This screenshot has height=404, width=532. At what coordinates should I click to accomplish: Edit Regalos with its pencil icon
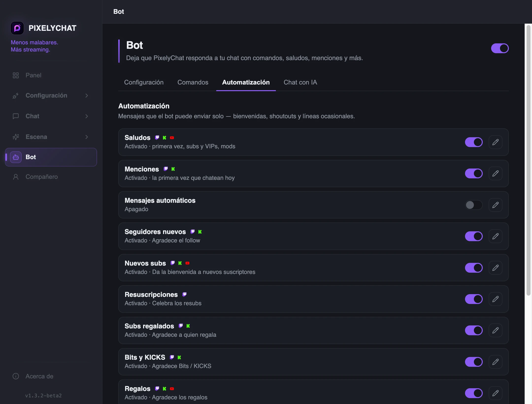[x=496, y=393]
